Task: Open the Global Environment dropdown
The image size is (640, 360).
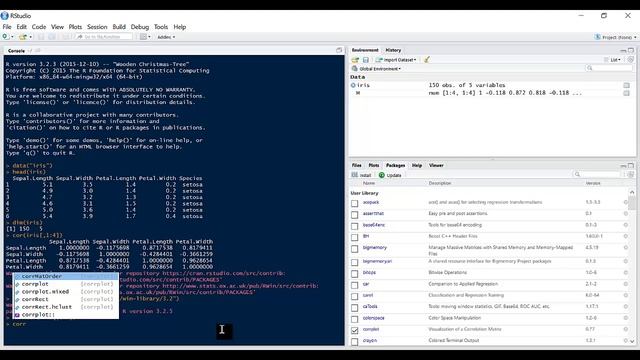Action: point(376,69)
